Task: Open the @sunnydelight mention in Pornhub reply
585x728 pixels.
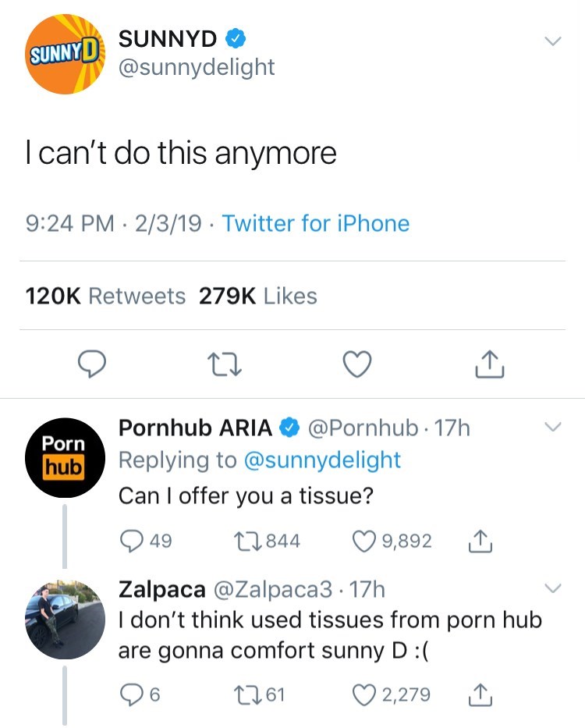Action: [x=323, y=460]
